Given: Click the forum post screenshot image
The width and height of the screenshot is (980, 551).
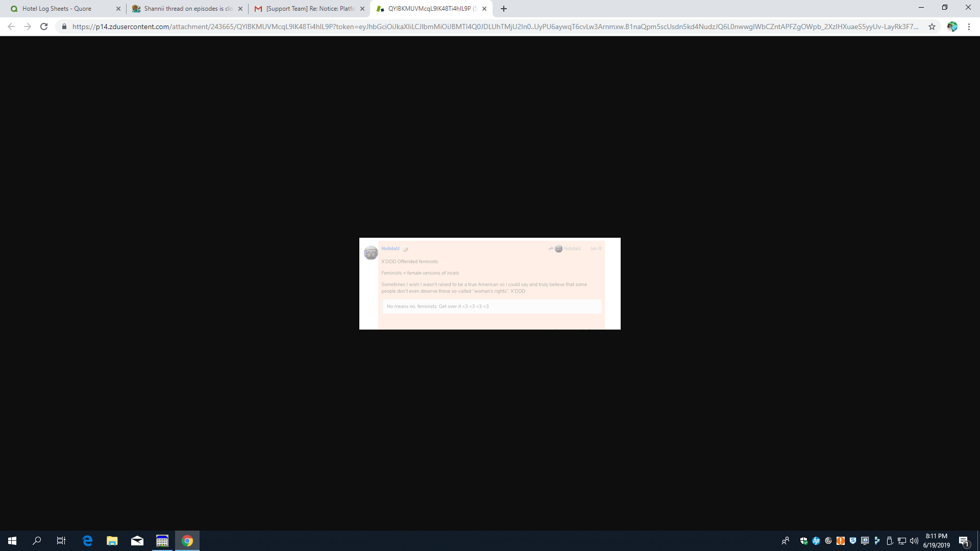Looking at the screenshot, I should pyautogui.click(x=490, y=284).
